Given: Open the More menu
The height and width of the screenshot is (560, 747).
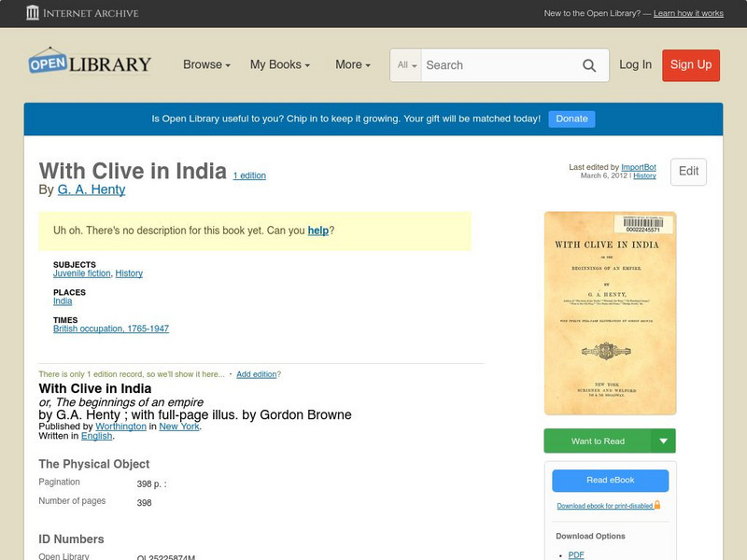Looking at the screenshot, I should point(353,64).
